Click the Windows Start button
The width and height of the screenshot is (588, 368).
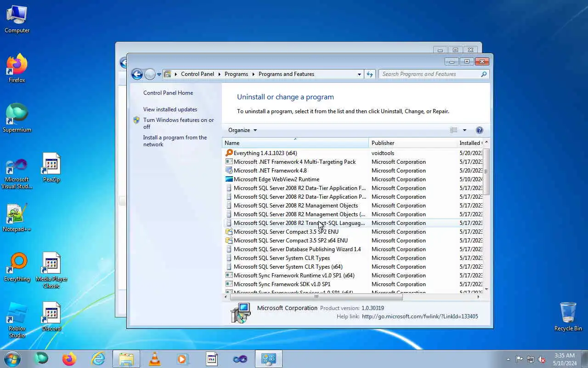point(12,359)
